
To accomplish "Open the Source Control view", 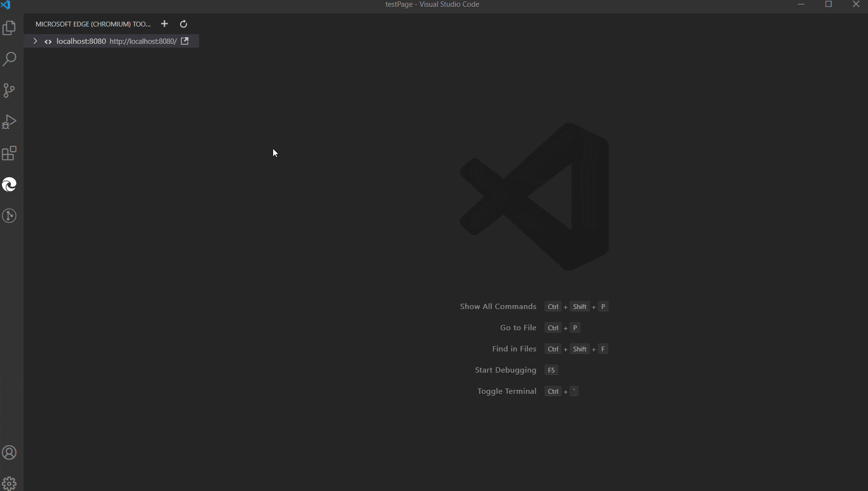I will pyautogui.click(x=10, y=90).
